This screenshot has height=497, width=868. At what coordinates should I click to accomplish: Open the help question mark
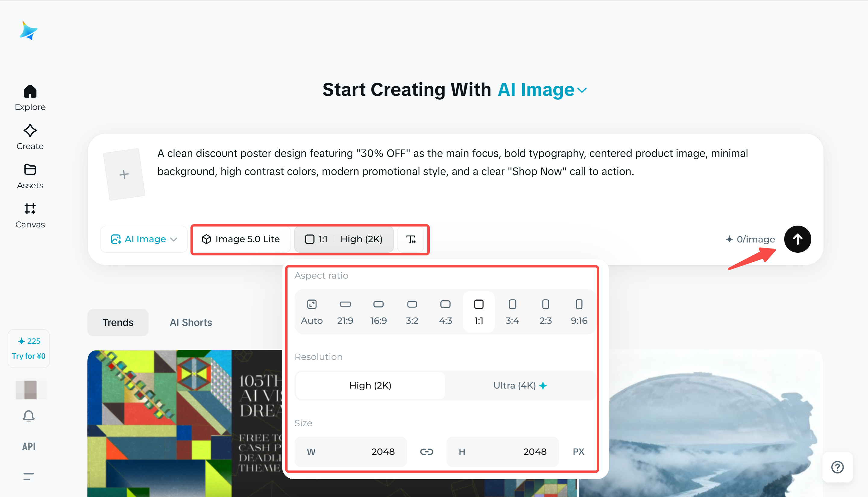(837, 468)
